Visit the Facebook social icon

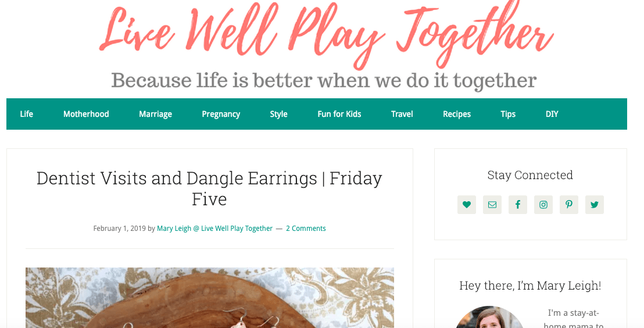pos(518,205)
